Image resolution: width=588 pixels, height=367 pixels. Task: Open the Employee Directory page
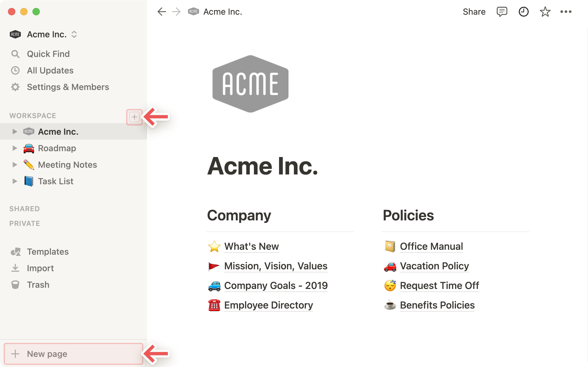(269, 305)
